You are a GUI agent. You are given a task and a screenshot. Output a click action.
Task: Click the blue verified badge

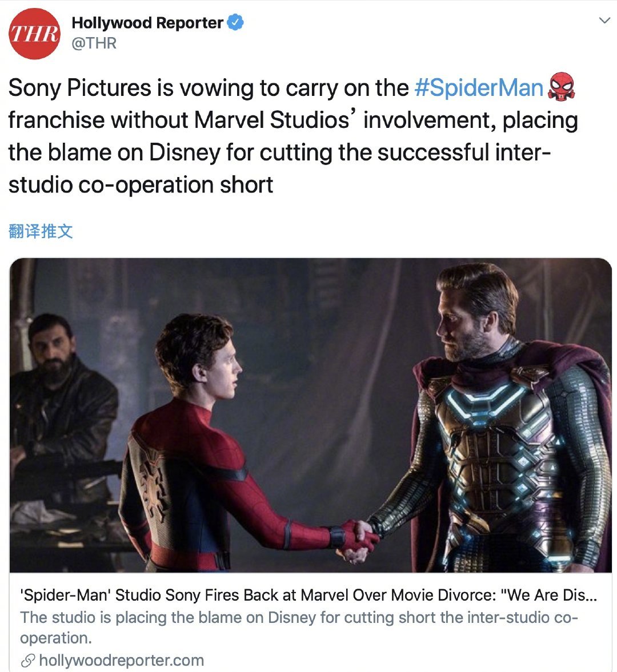click(x=235, y=22)
